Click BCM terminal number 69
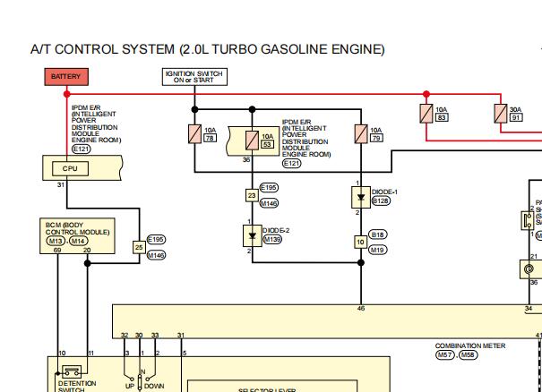Image resolution: width=542 pixels, height=392 pixels. [57, 250]
